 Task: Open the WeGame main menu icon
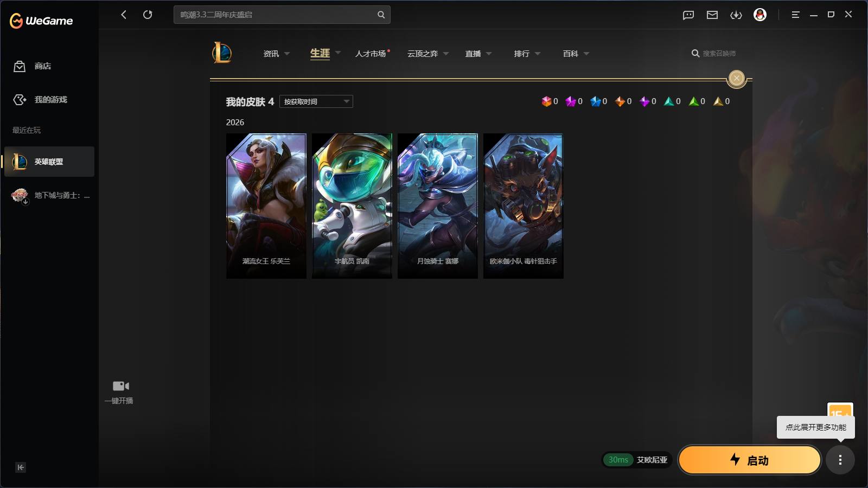point(795,15)
